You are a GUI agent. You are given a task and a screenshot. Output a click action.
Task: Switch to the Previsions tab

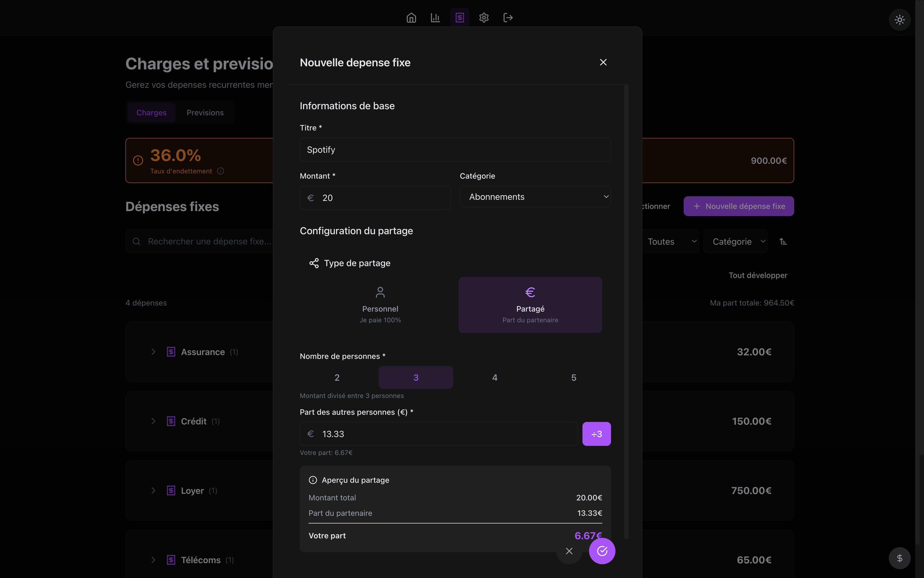(205, 112)
